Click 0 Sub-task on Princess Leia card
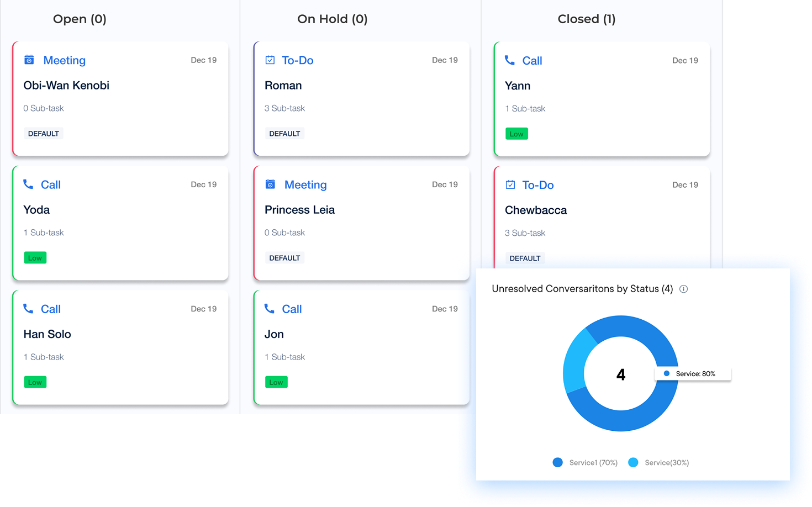The image size is (812, 507). tap(284, 233)
